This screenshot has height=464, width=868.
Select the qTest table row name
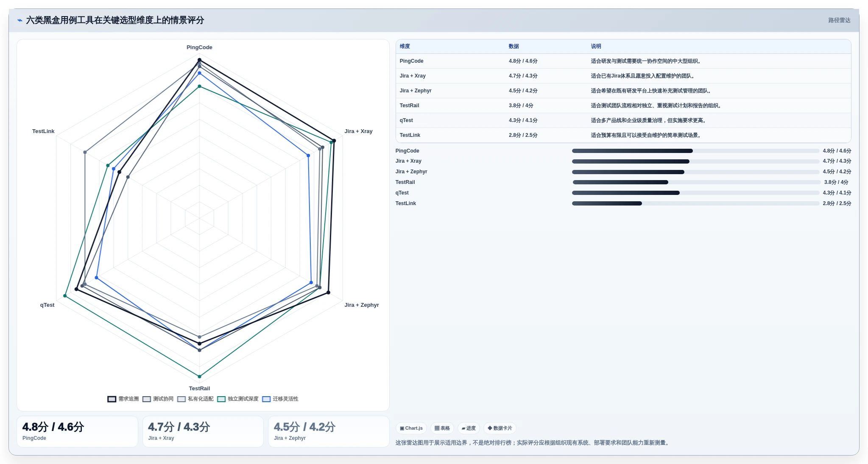pyautogui.click(x=406, y=120)
